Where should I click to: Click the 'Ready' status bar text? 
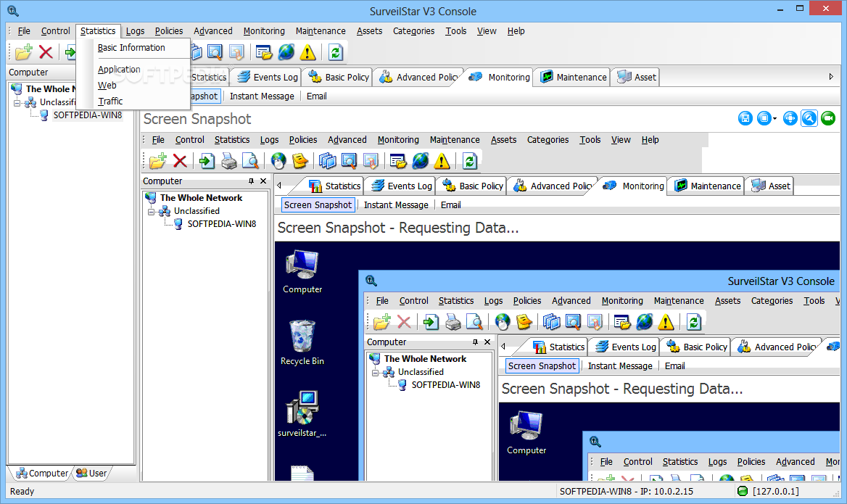(x=22, y=491)
